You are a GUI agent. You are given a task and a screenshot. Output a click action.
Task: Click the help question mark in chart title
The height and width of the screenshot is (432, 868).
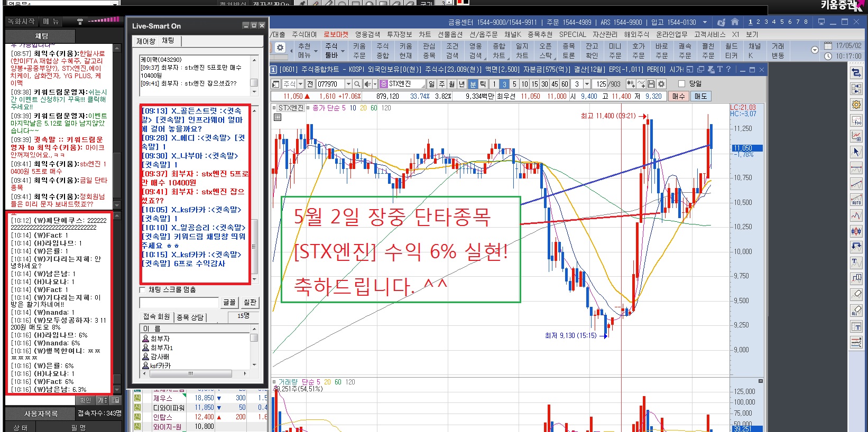click(728, 69)
